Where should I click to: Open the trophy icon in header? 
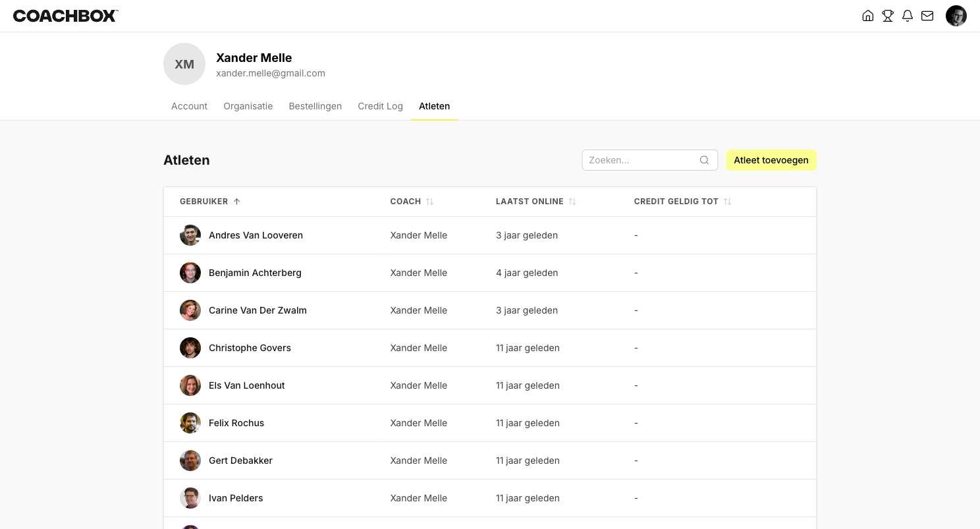[888, 16]
